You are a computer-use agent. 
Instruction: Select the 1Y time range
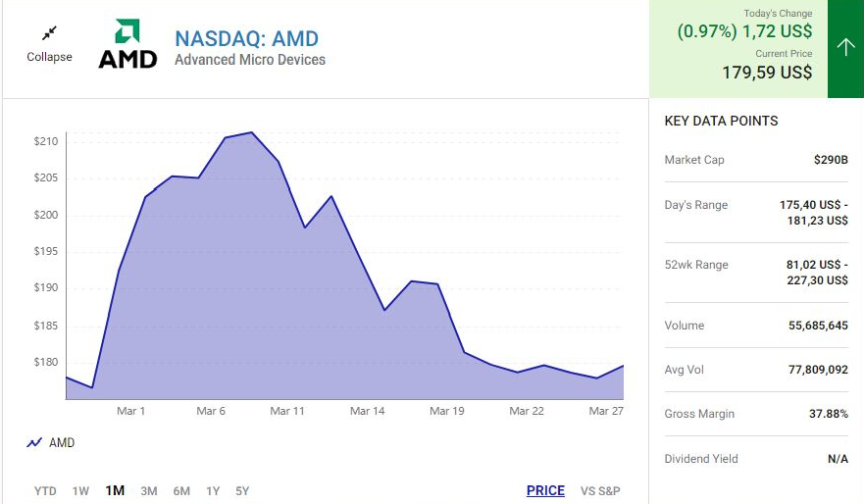(x=213, y=491)
